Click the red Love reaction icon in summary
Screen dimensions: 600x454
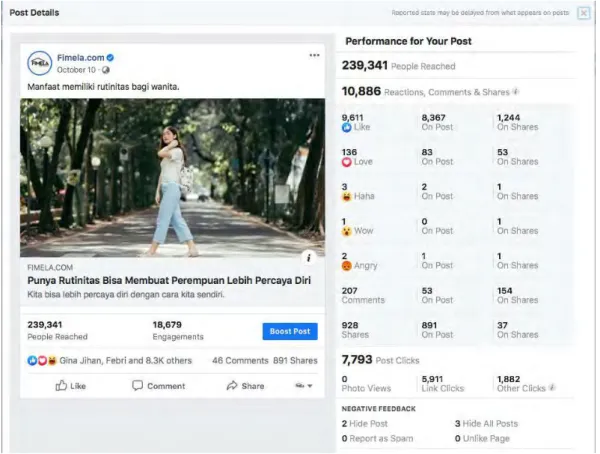[42, 361]
